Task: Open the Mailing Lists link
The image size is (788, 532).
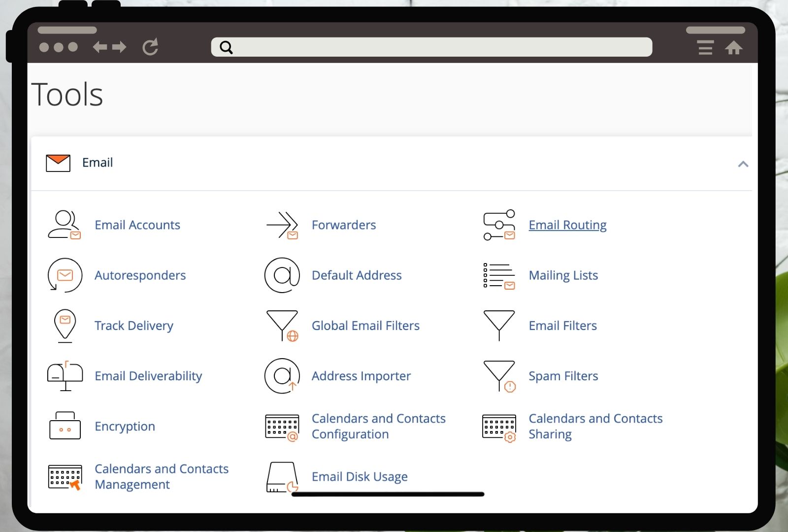Action: pyautogui.click(x=563, y=275)
